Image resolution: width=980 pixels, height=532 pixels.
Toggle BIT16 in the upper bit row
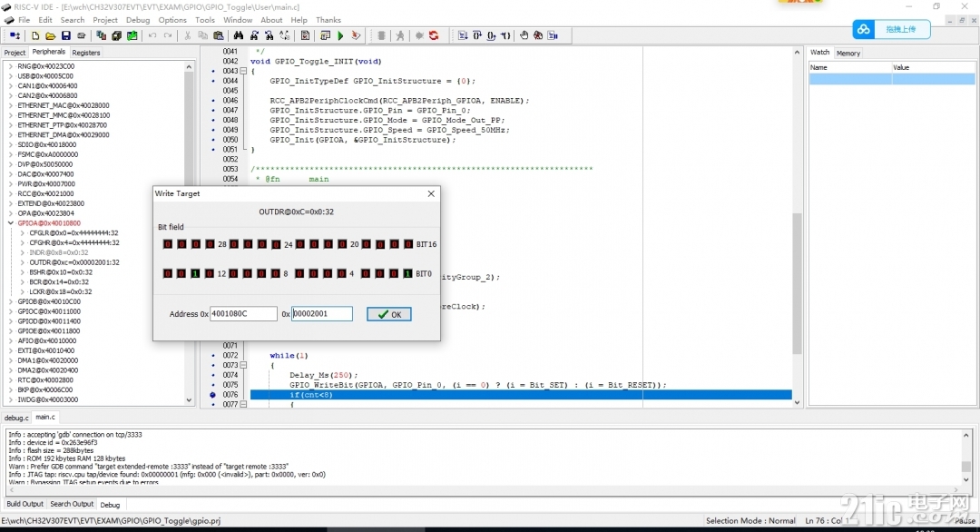click(408, 244)
